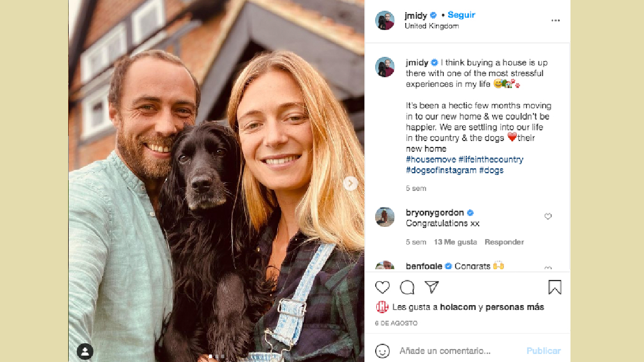Submit comment with Publicar button
The height and width of the screenshot is (362, 644).
tap(543, 351)
